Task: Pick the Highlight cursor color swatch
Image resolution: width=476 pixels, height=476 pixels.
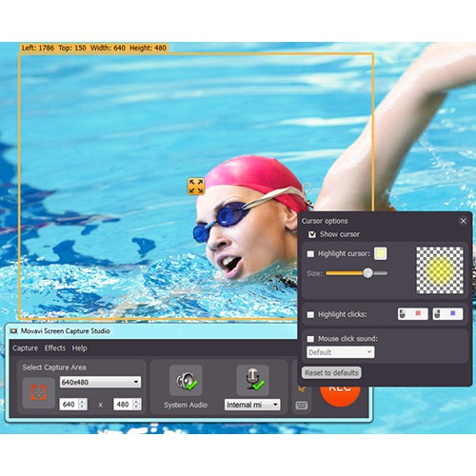Action: tap(380, 253)
